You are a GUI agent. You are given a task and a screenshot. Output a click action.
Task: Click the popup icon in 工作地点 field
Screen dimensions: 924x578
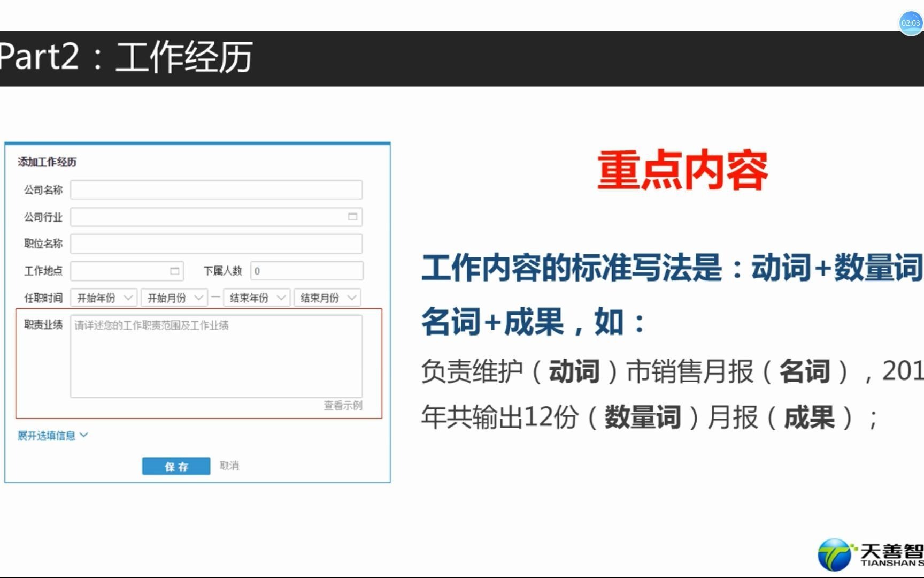point(174,271)
